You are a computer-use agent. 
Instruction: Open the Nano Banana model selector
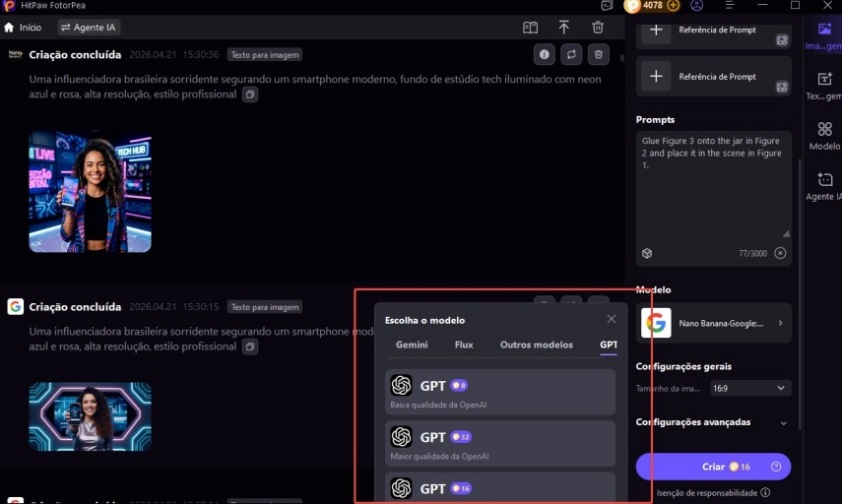coord(713,323)
